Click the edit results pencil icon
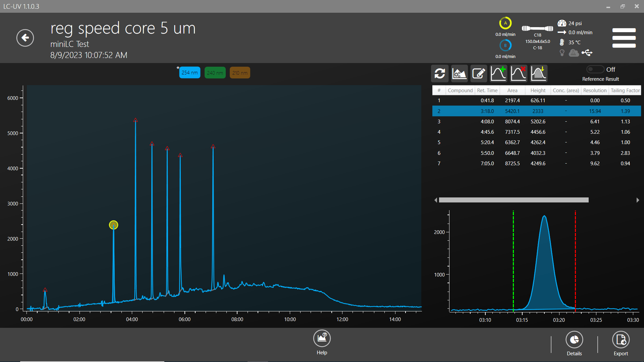Image resolution: width=644 pixels, height=362 pixels. 479,73
